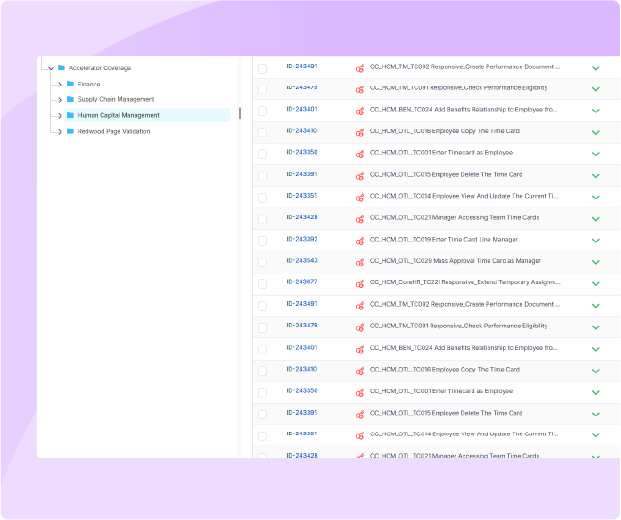Screen dimensions: 621x520
Task: Click the Supply Chain Management folder icon
Action: [70, 100]
